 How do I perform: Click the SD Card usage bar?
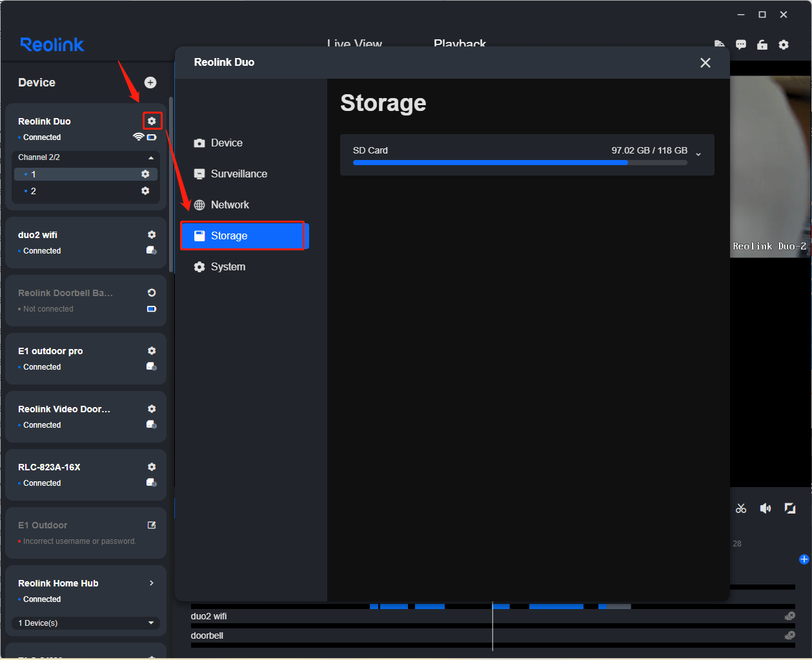520,163
